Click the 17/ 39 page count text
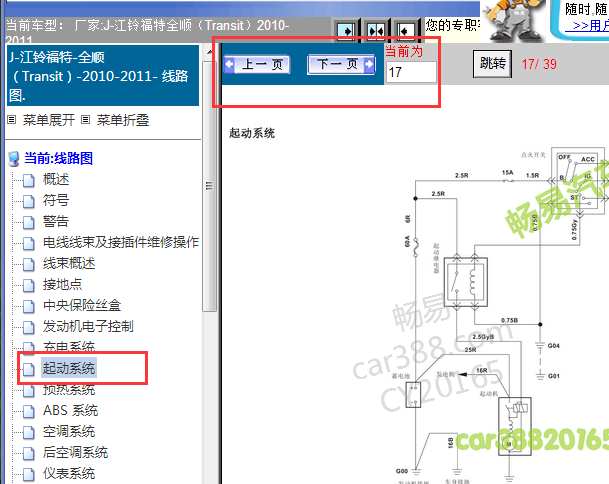Image resolution: width=609 pixels, height=484 pixels. 539,64
